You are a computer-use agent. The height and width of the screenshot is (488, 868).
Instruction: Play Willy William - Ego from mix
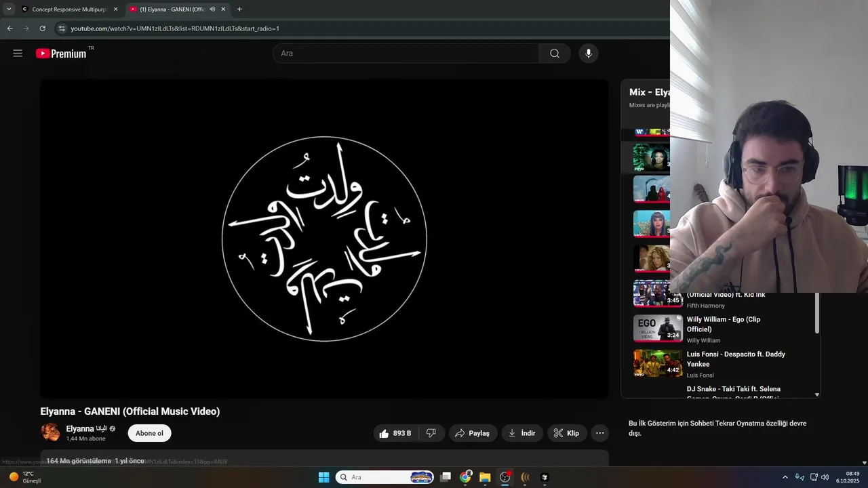pyautogui.click(x=724, y=324)
